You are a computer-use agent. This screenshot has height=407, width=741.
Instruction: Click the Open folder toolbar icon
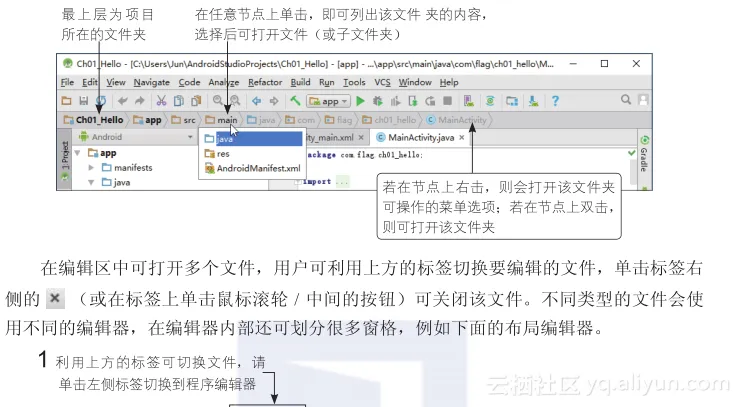pyautogui.click(x=67, y=101)
